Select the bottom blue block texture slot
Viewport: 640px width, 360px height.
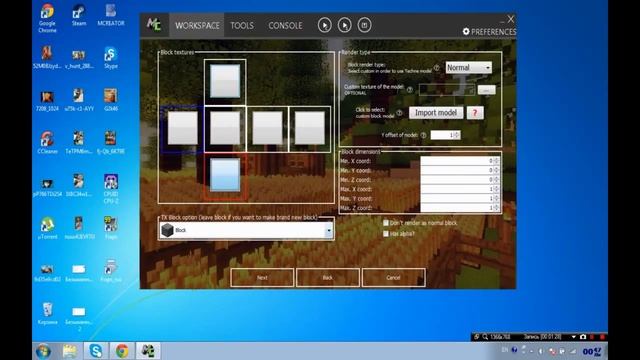pyautogui.click(x=225, y=176)
